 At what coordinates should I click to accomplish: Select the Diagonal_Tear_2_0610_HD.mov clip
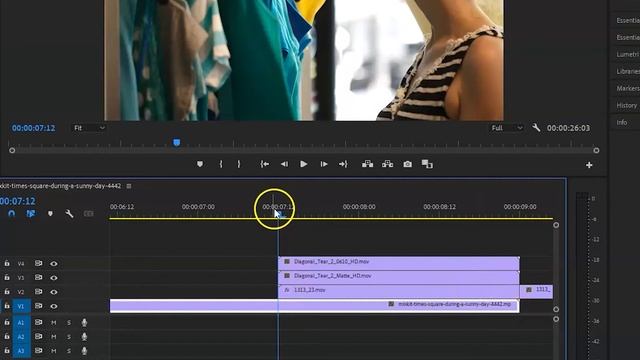coord(399,263)
